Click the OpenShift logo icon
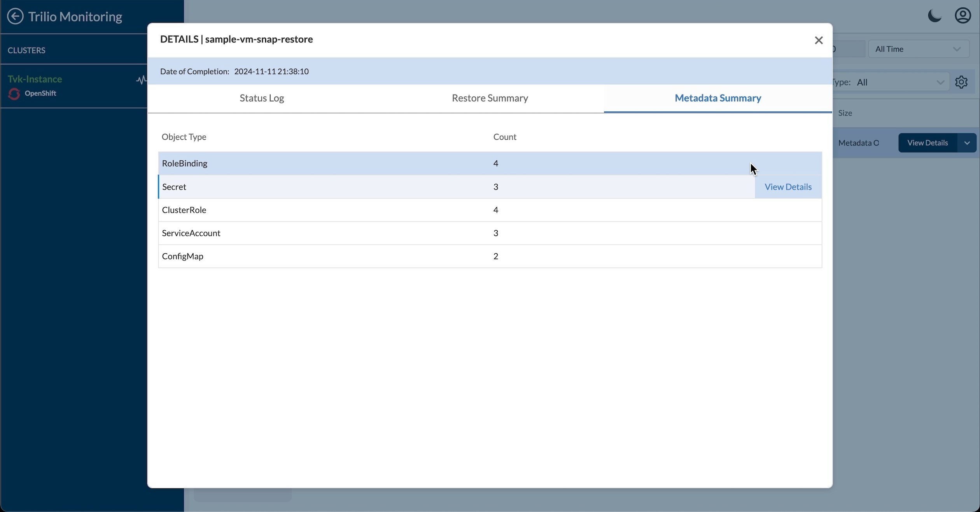Viewport: 980px width, 512px height. (14, 94)
